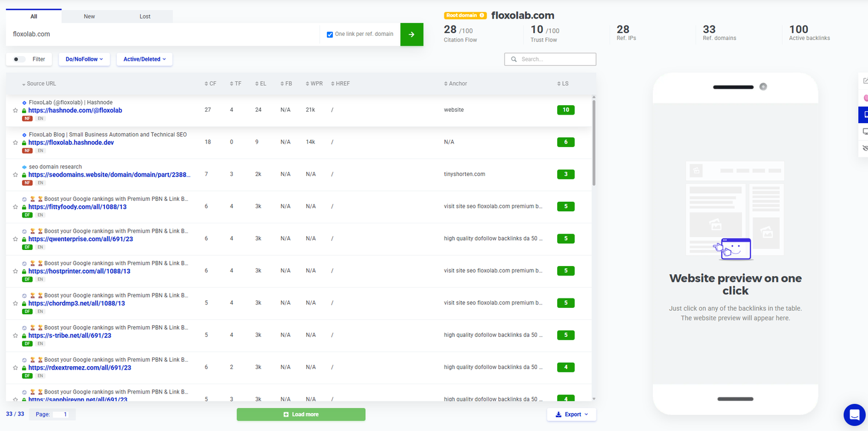Open the chat support bubble

[x=855, y=414]
